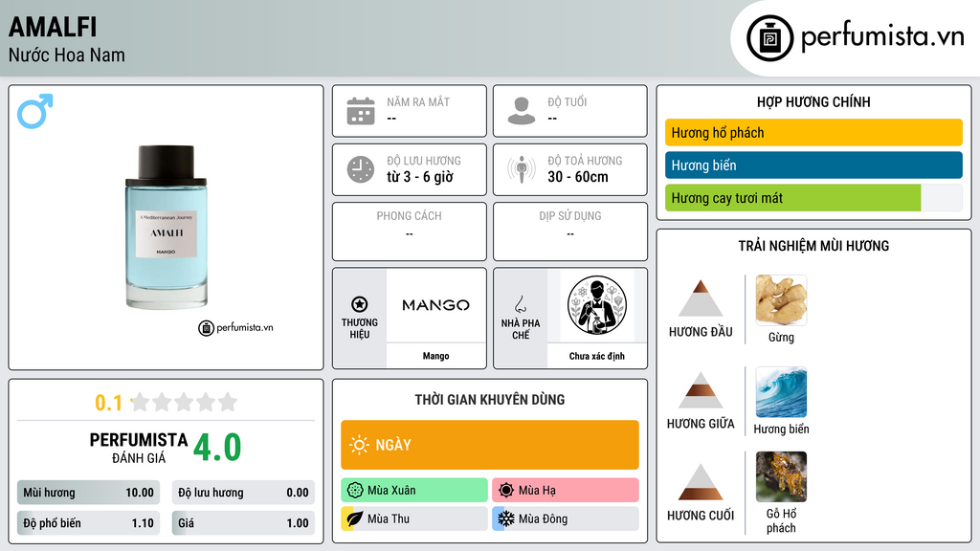The height and width of the screenshot is (551, 980).
Task: Click the Nước Hoa Nam subtitle
Action: coord(67,55)
